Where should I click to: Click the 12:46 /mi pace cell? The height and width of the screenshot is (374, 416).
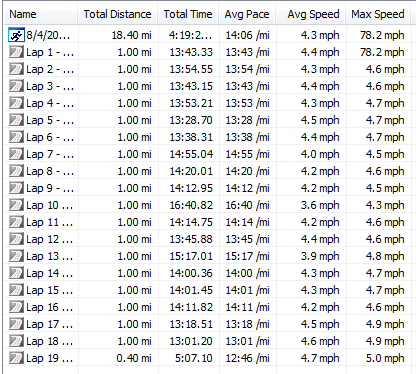pos(247,358)
